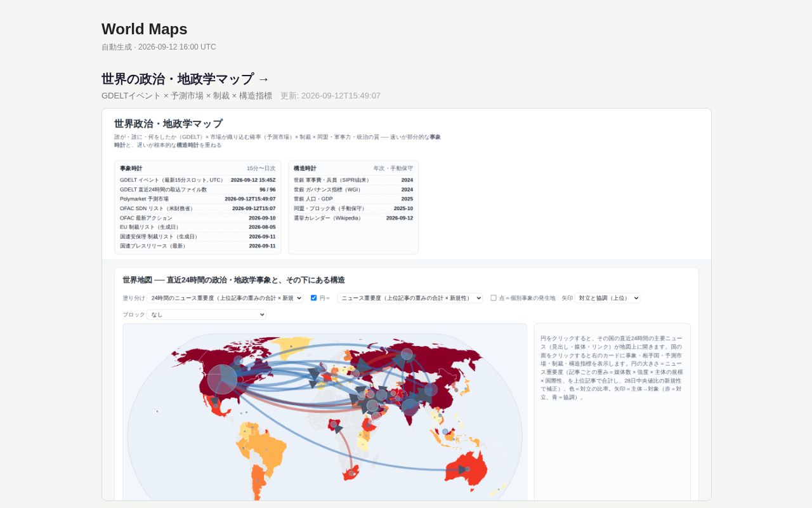Open the circle size ニュース重要度 dropdown
This screenshot has width=812, height=508.
click(410, 298)
